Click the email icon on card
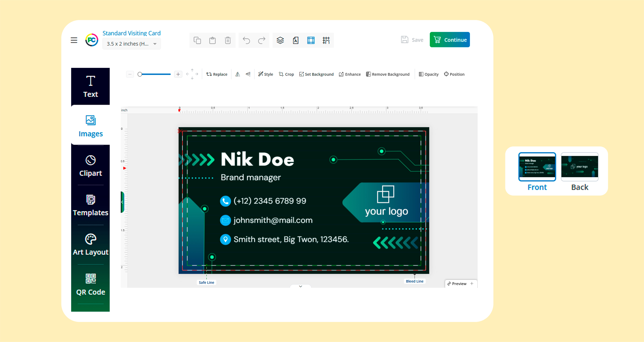The image size is (644, 342). pos(225,220)
